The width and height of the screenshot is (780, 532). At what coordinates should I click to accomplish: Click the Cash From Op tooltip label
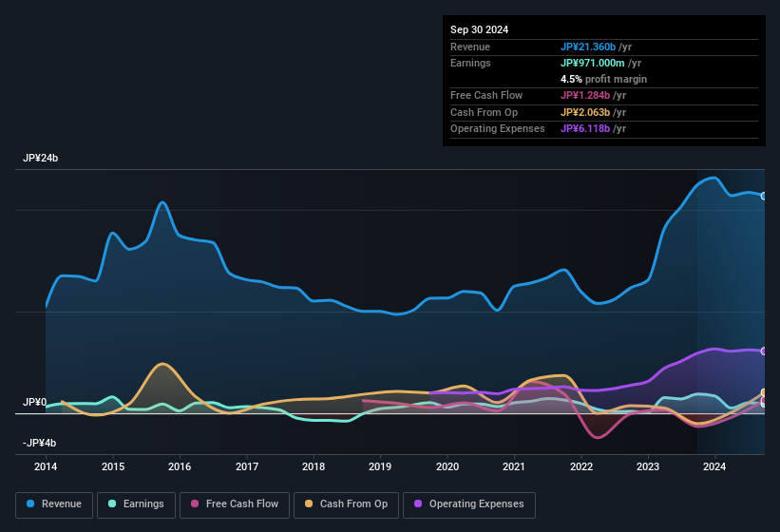(484, 112)
